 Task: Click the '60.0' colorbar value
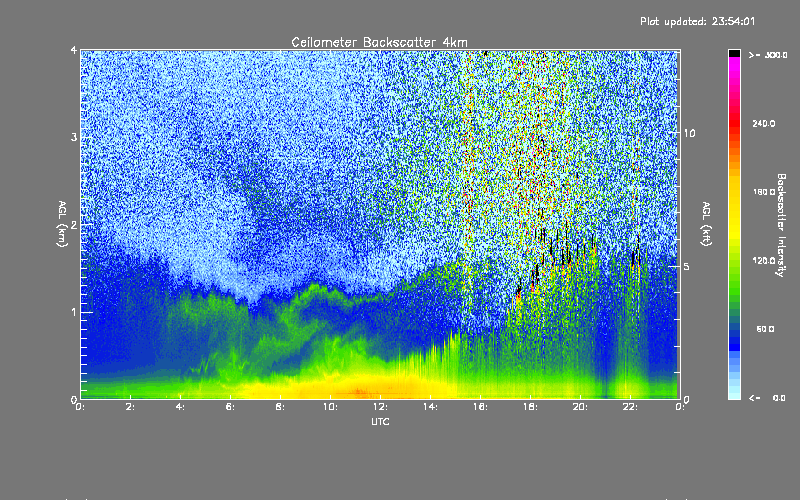(765, 329)
